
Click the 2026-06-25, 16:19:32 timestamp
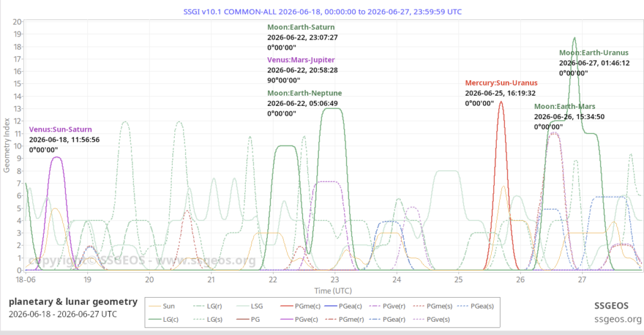tap(500, 93)
